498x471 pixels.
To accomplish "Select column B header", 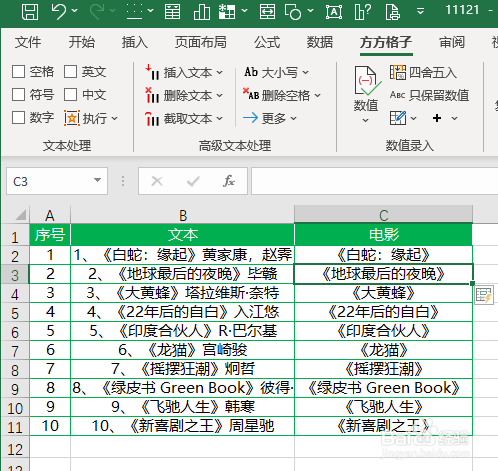I will 183,215.
